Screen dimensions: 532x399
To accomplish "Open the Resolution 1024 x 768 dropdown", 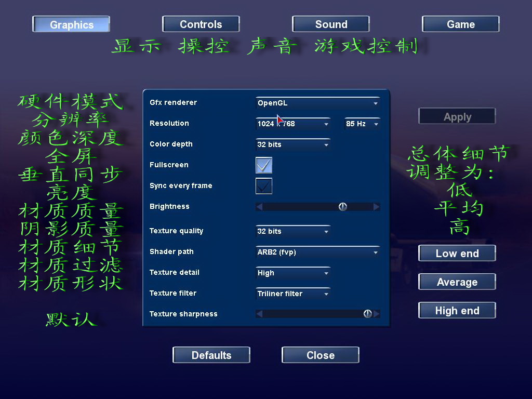I will (x=293, y=124).
